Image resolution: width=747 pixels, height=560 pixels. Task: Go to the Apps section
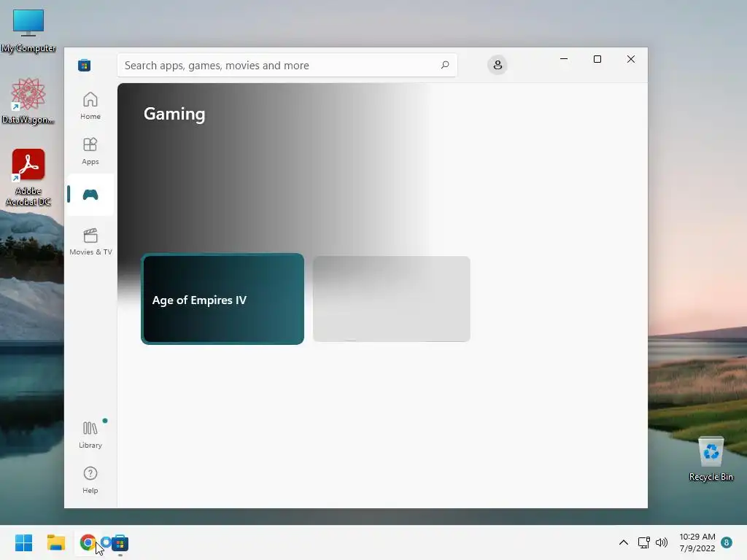click(90, 151)
